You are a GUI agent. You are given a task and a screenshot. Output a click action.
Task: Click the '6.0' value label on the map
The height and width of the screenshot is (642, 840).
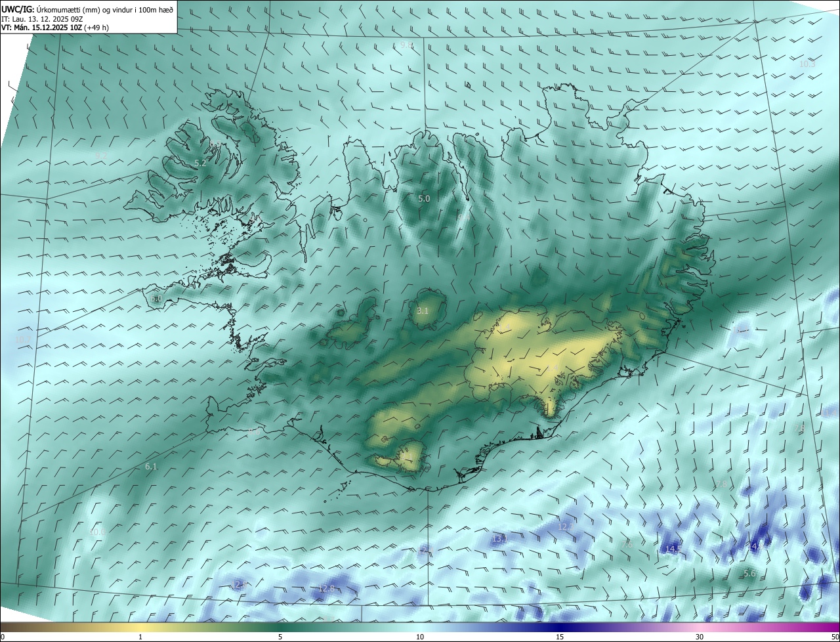(x=156, y=298)
